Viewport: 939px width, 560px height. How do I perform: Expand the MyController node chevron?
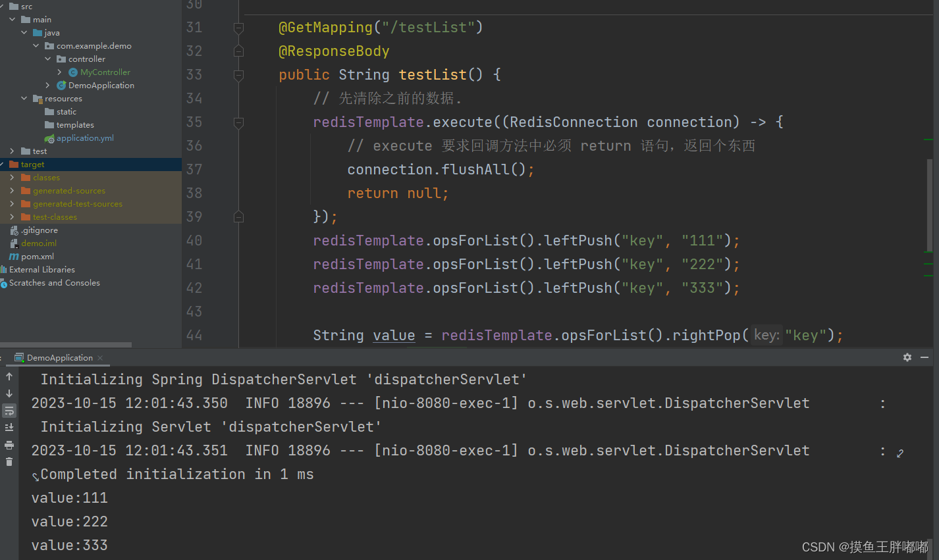(60, 72)
